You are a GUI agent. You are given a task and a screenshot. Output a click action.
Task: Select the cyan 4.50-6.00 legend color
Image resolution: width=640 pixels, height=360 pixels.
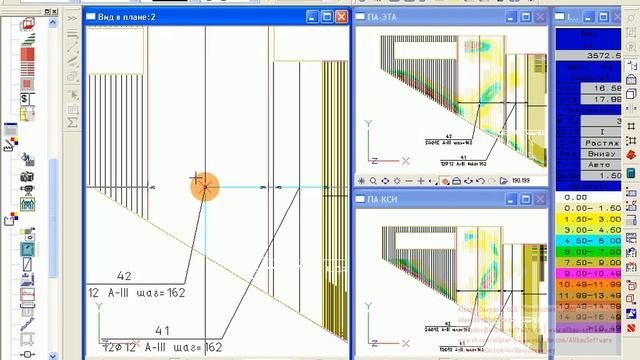[x=589, y=241]
